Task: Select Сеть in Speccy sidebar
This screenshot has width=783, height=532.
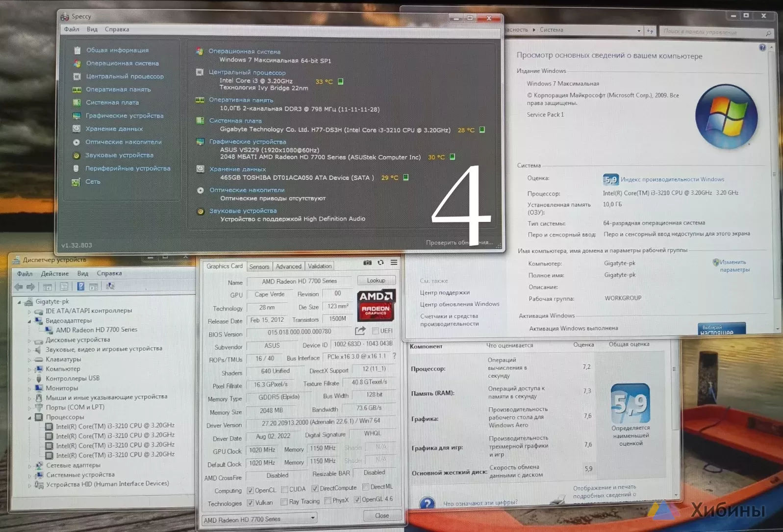Action: click(x=93, y=182)
